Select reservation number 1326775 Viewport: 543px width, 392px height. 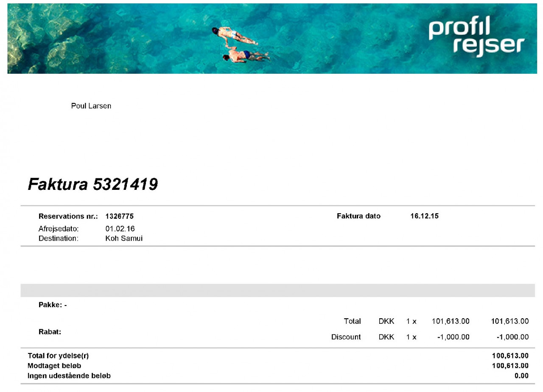pos(120,216)
